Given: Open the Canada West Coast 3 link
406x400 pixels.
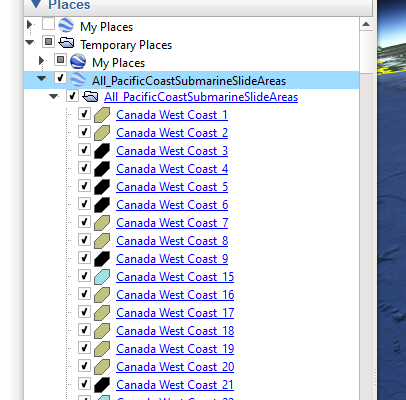Looking at the screenshot, I should coord(172,151).
